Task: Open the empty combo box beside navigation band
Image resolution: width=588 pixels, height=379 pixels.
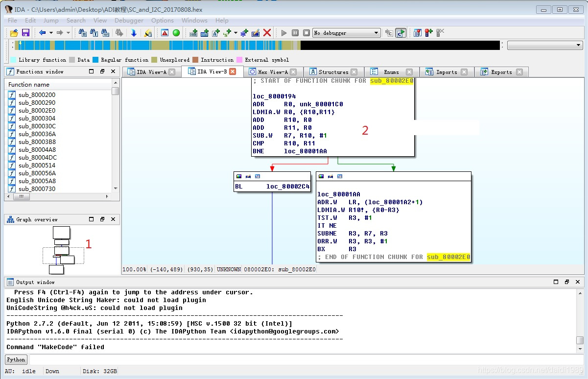Action: coord(544,46)
